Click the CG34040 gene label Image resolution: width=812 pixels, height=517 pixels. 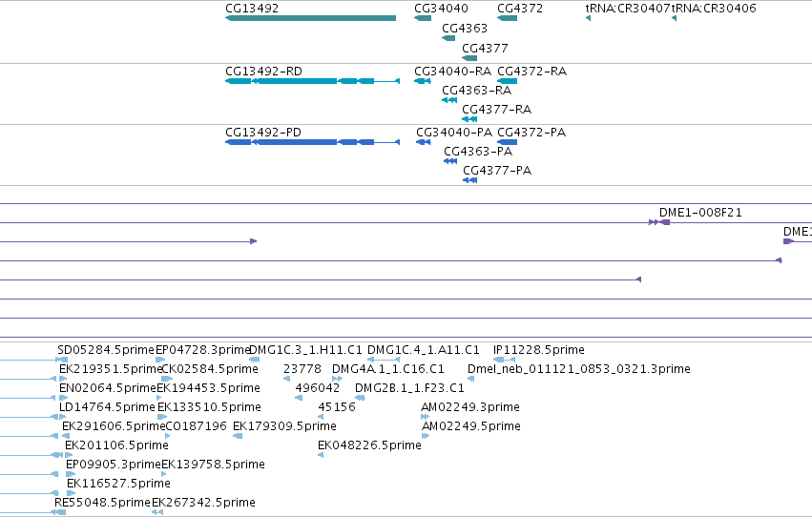point(441,9)
